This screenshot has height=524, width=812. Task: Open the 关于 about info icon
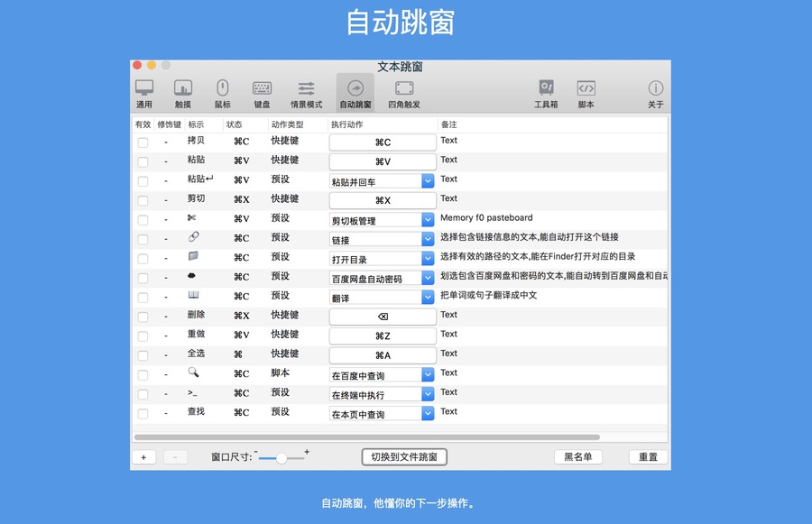[x=655, y=94]
